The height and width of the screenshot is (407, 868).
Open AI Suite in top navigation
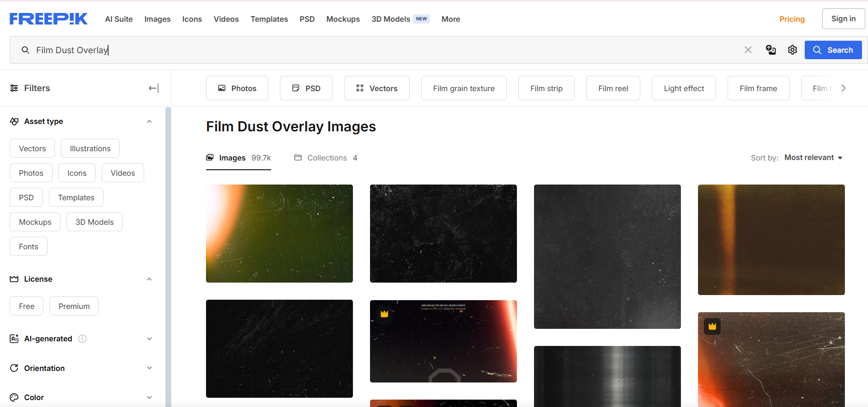tap(119, 19)
